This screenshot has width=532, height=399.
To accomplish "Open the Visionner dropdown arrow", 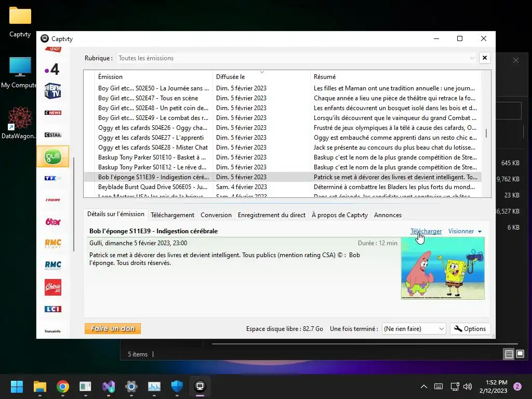I will pyautogui.click(x=480, y=231).
